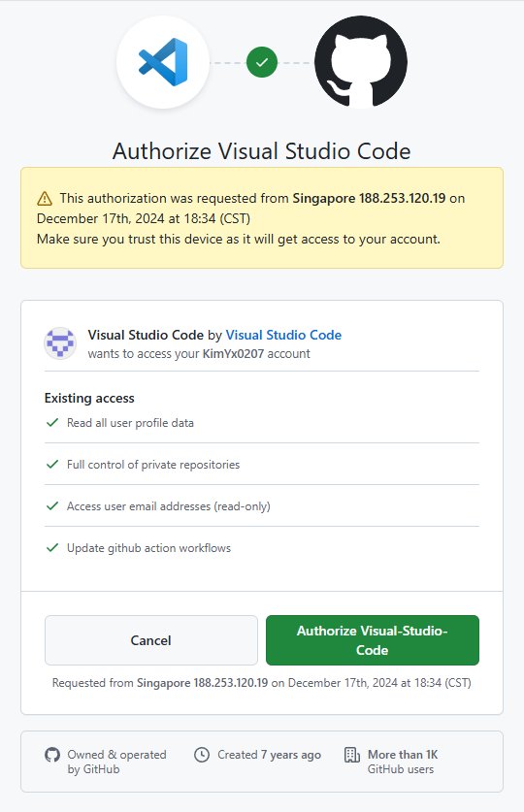Click the 'Authorize Visual Studio Code' heading
The height and width of the screenshot is (812, 524).
pos(261,151)
